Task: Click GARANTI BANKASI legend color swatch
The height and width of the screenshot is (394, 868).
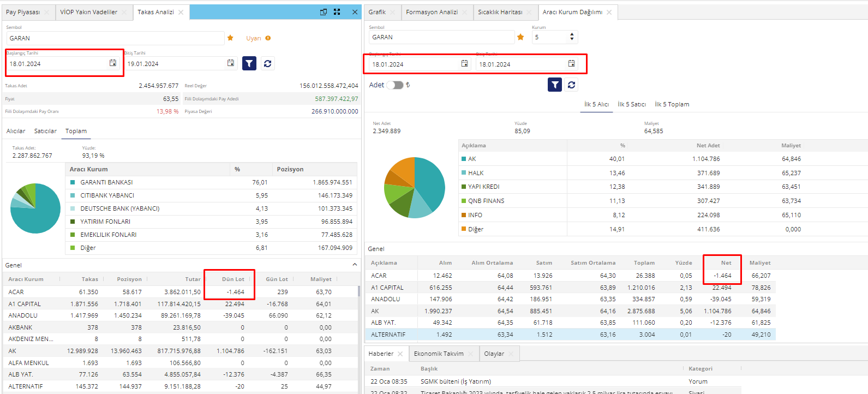Action: [x=73, y=182]
